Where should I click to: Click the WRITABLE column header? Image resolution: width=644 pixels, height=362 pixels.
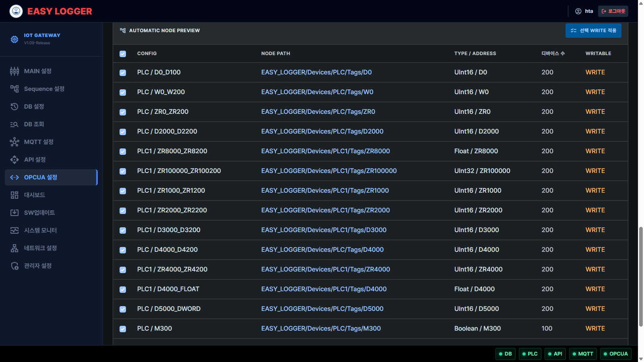pos(599,53)
